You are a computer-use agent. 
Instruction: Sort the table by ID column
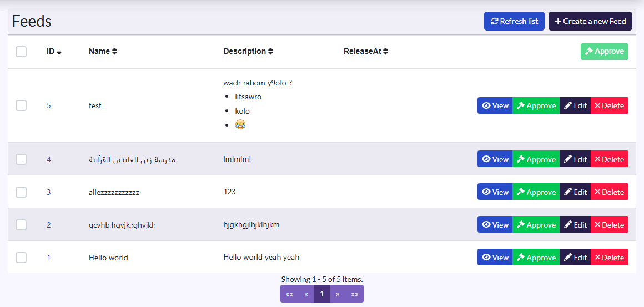point(54,51)
